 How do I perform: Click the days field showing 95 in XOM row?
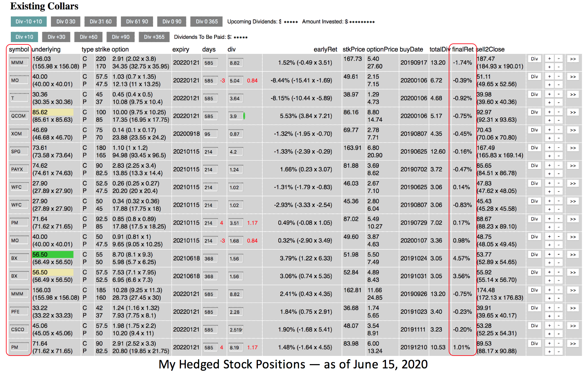tap(210, 134)
